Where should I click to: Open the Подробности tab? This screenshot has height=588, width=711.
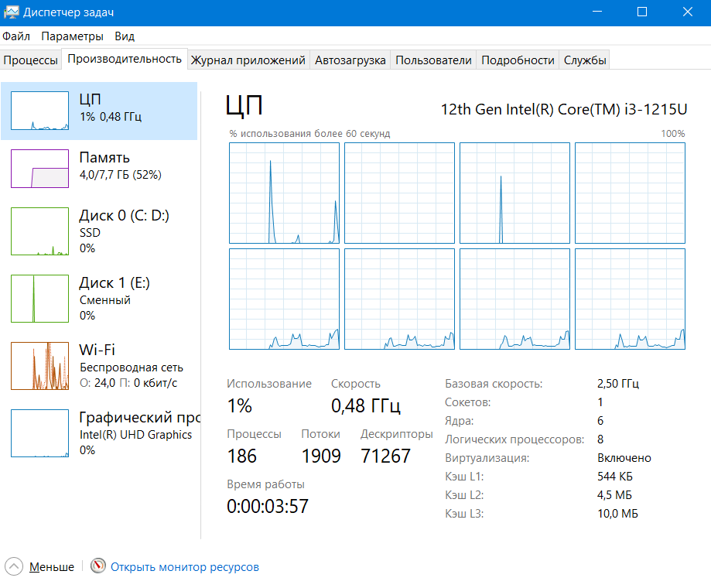[518, 60]
